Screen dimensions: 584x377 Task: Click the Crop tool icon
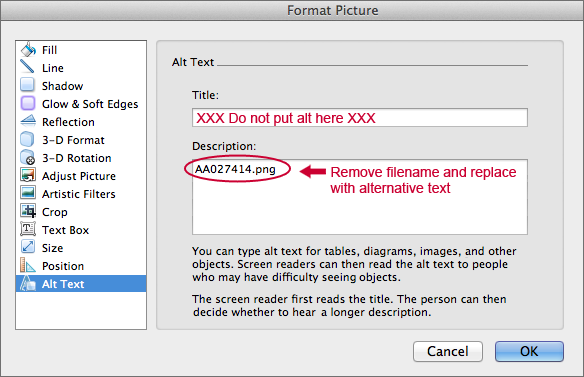(x=28, y=211)
